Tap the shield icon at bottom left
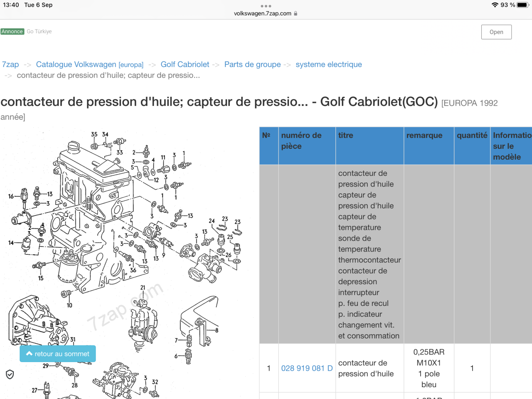The height and width of the screenshot is (399, 532). [x=10, y=374]
